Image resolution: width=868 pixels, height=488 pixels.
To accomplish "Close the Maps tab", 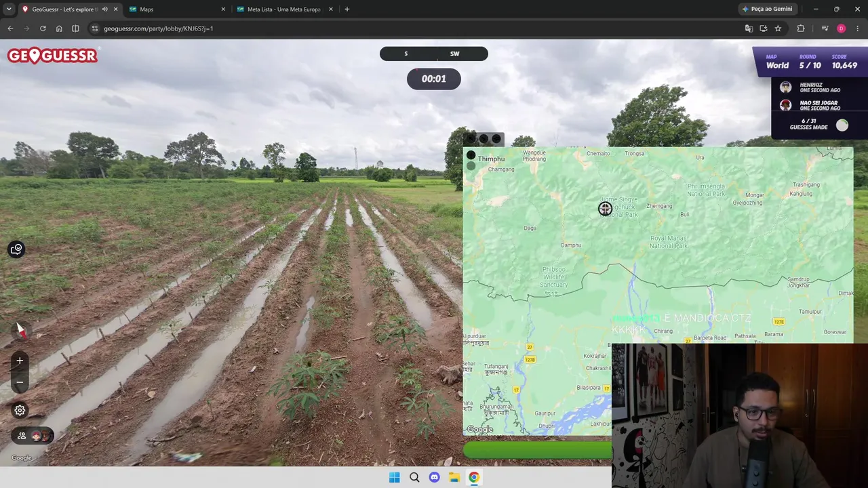I will (x=223, y=9).
